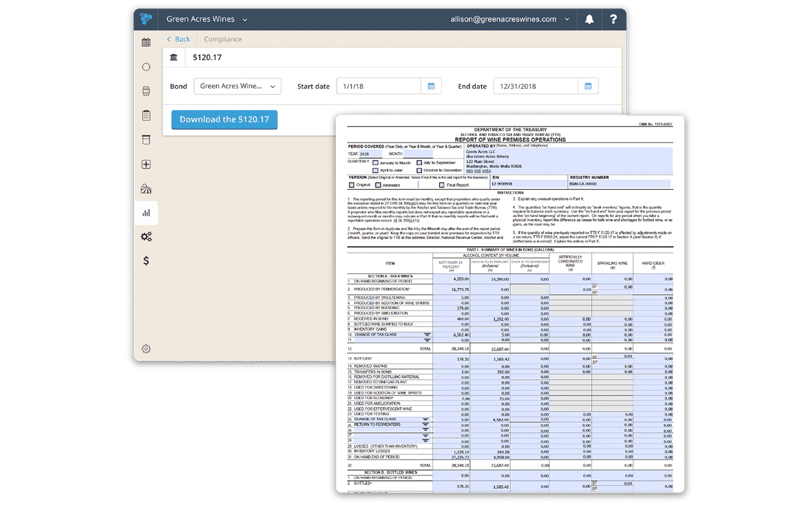Image resolution: width=812 pixels, height=512 pixels.
Task: Open help question mark in the header
Action: pos(614,19)
